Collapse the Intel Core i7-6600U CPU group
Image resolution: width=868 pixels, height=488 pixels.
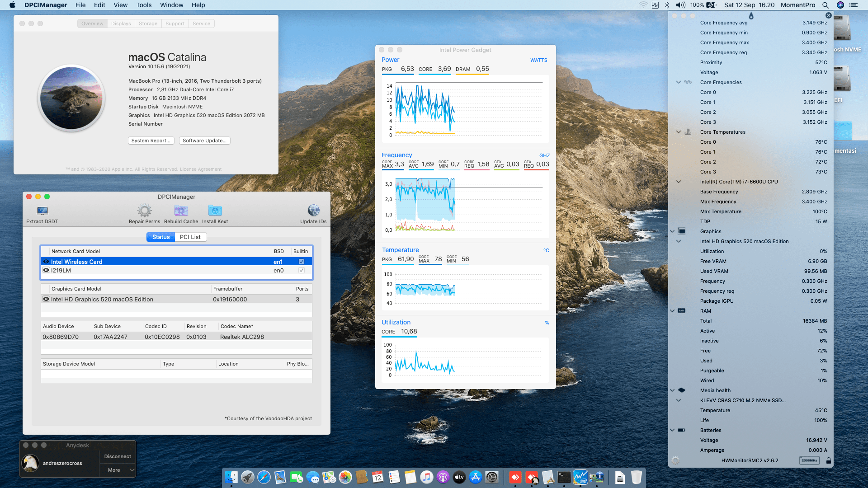(x=679, y=182)
